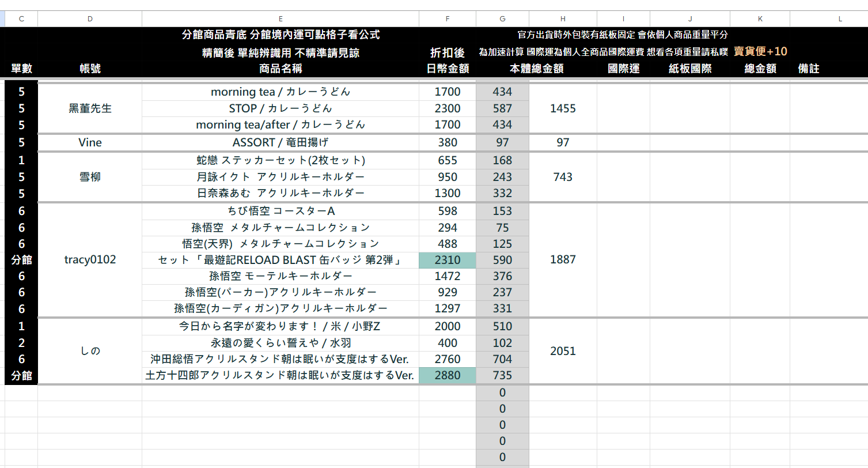
Task: Select cell morning tea / カレーうどん
Action: click(x=281, y=92)
